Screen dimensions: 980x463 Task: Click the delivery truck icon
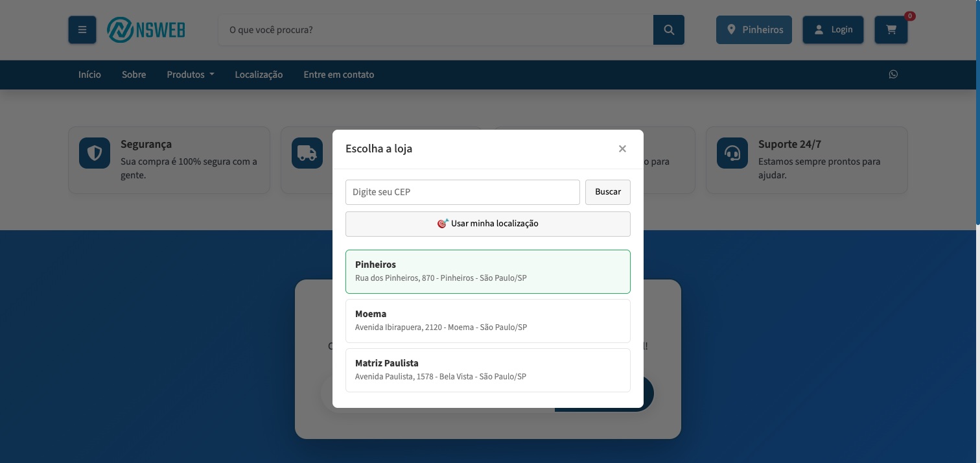tap(307, 153)
